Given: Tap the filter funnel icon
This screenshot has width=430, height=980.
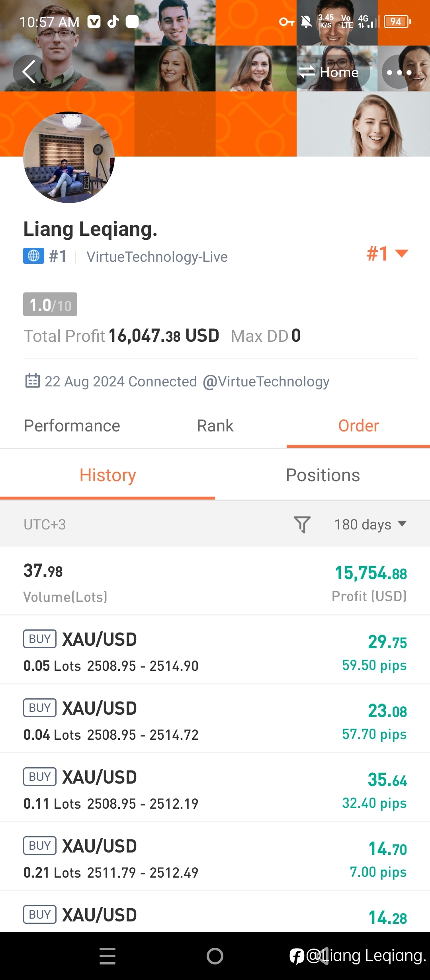Looking at the screenshot, I should coord(302,524).
